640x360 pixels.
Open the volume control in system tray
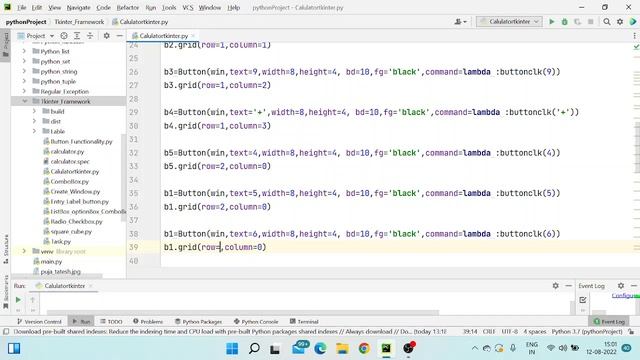(x=563, y=348)
